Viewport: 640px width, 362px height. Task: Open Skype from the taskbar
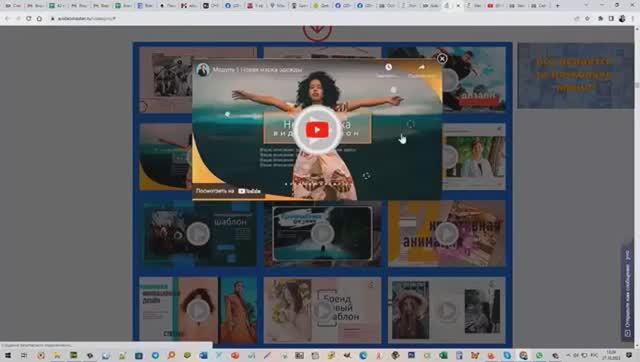(x=507, y=355)
